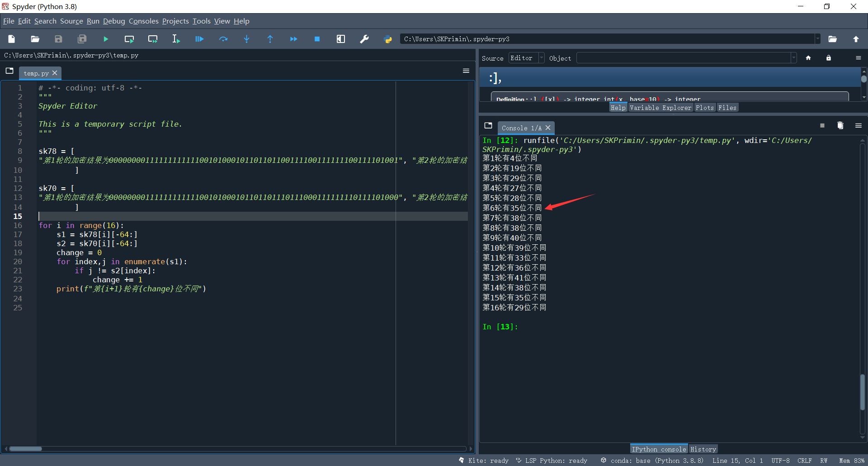This screenshot has width=868, height=466.
Task: Create a new file with toolbar icon
Action: (x=12, y=39)
